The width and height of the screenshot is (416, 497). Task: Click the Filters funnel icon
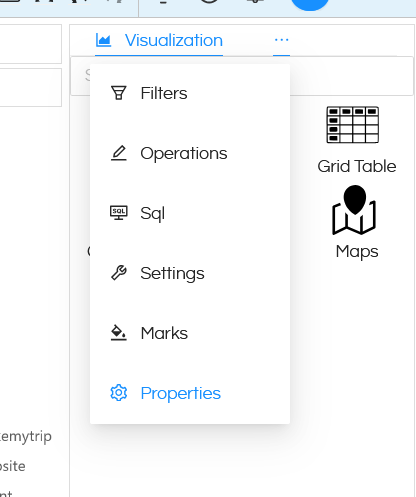(x=119, y=93)
